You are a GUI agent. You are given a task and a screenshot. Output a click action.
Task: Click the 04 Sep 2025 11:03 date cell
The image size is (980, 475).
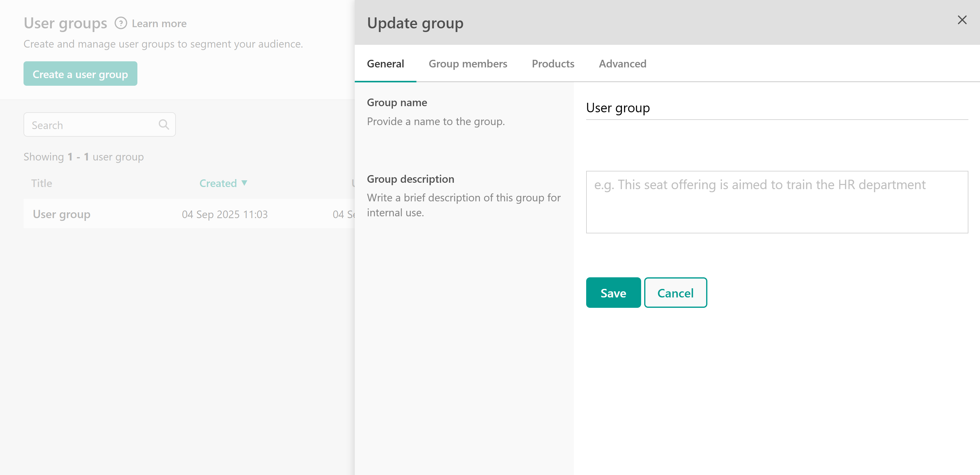[x=224, y=214]
